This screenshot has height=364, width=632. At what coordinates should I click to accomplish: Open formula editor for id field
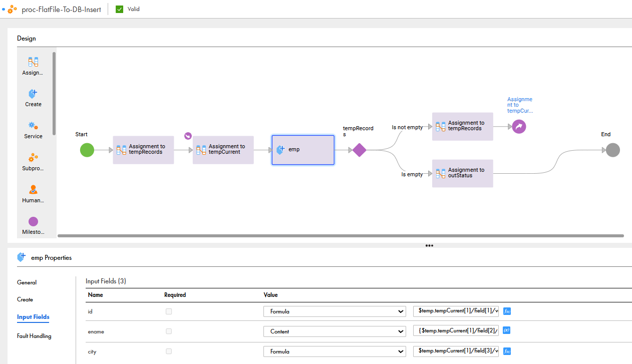pos(507,311)
